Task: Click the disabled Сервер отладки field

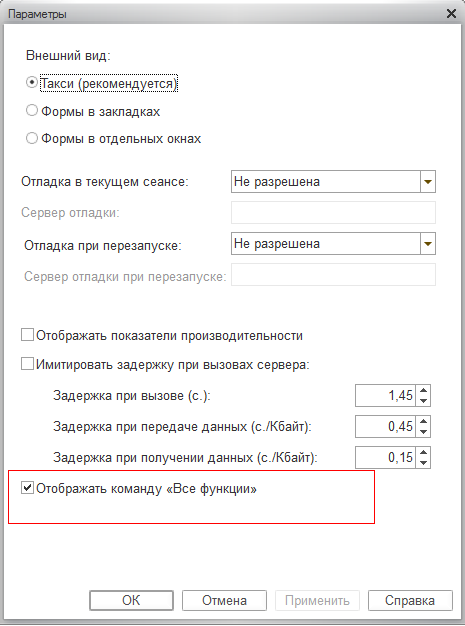Action: (333, 212)
